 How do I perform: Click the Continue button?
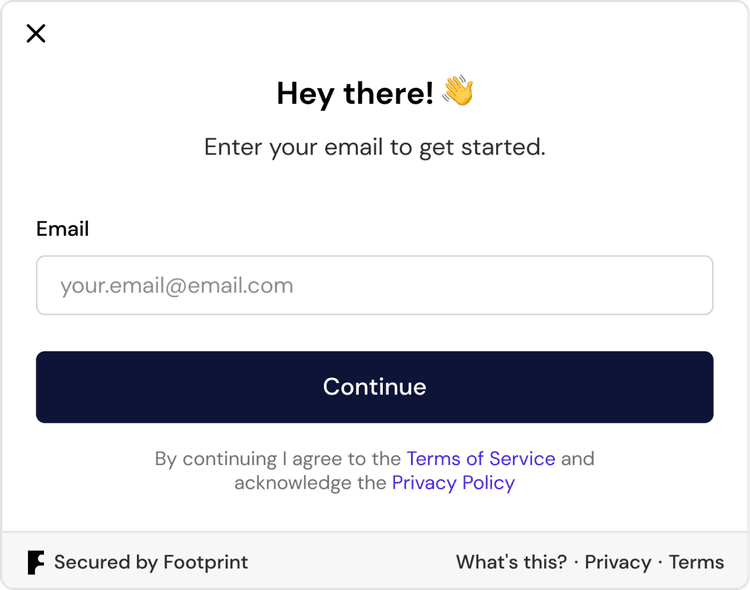375,387
